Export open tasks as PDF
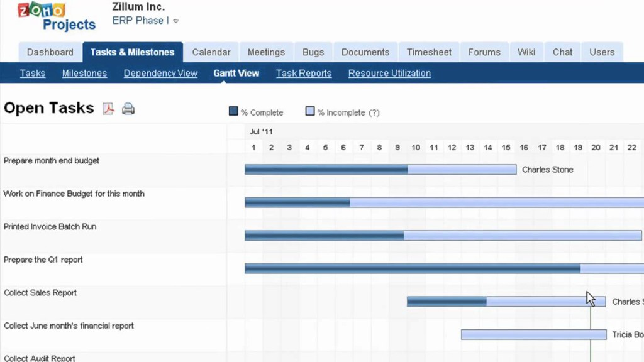The width and height of the screenshot is (644, 362). click(x=108, y=109)
